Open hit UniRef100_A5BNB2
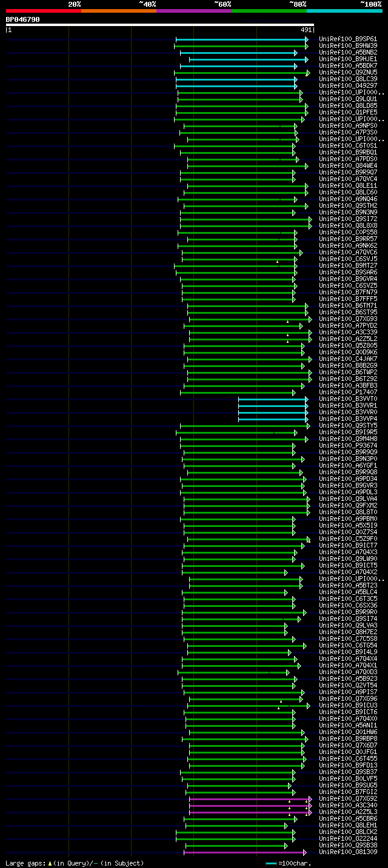This screenshot has width=388, height=868. point(348,53)
